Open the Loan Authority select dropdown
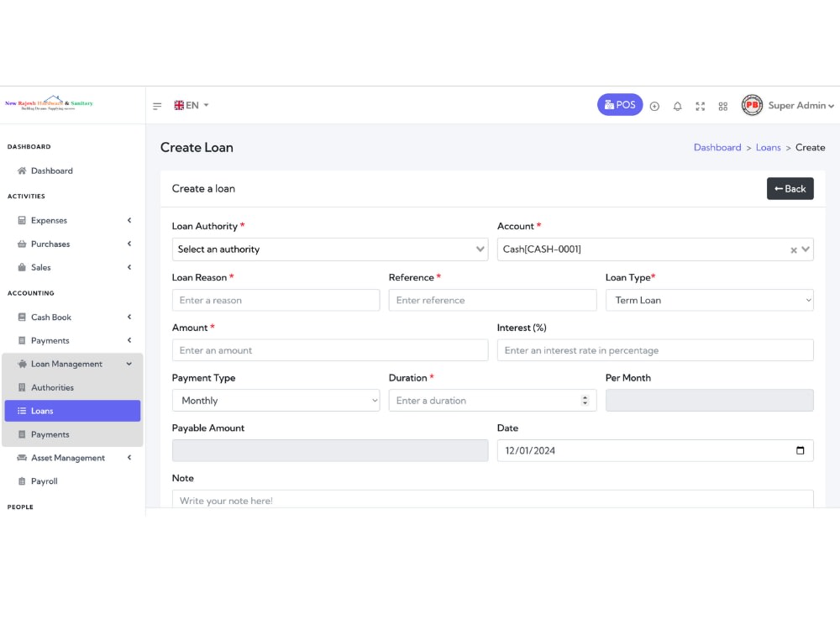 click(329, 249)
